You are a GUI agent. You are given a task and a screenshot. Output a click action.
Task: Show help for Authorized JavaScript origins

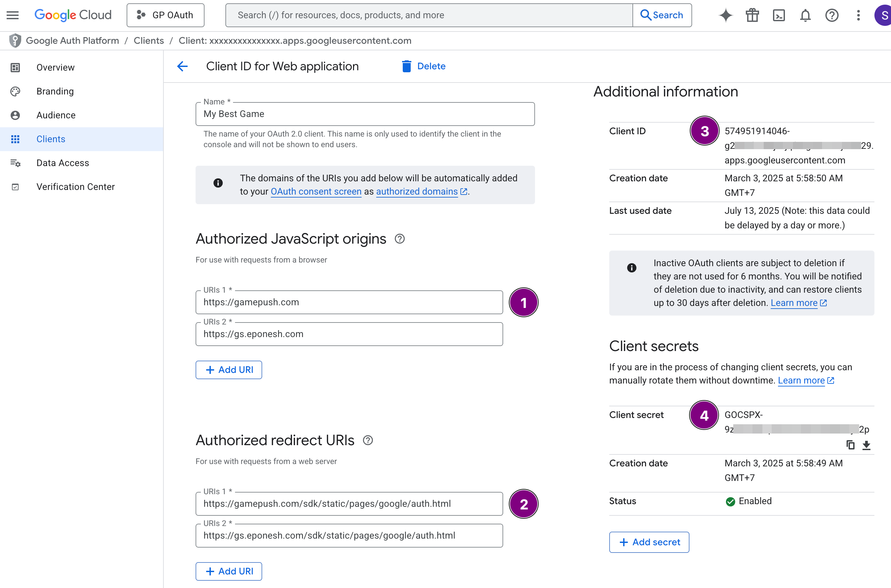click(x=399, y=239)
